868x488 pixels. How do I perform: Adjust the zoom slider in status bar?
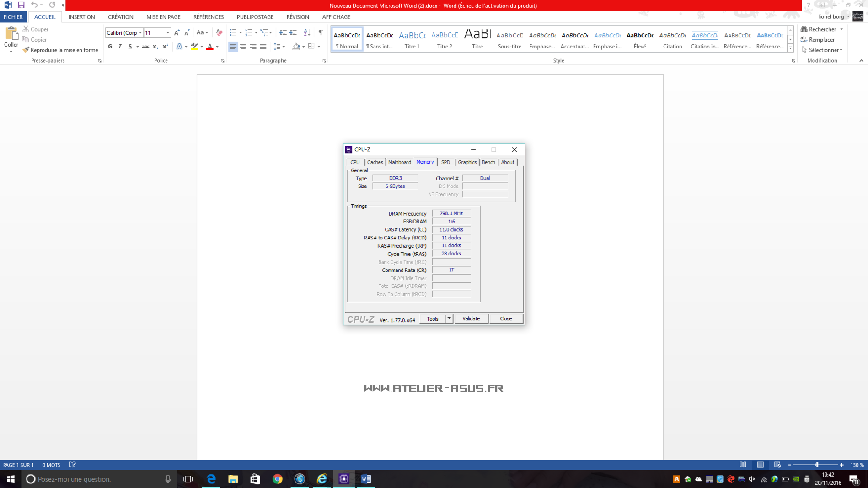click(817, 465)
